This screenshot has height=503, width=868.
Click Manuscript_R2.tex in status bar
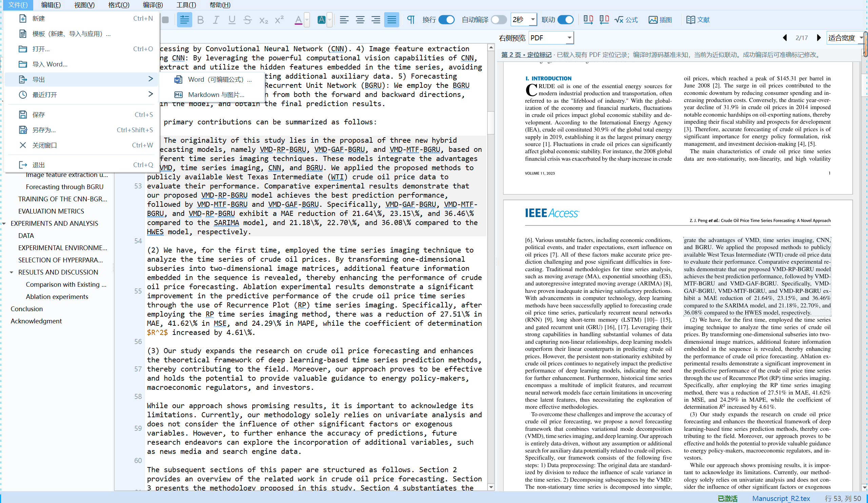tap(781, 498)
